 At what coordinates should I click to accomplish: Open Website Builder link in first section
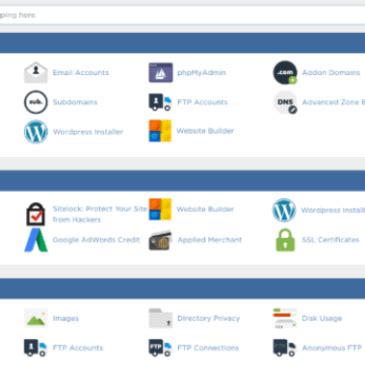205,131
